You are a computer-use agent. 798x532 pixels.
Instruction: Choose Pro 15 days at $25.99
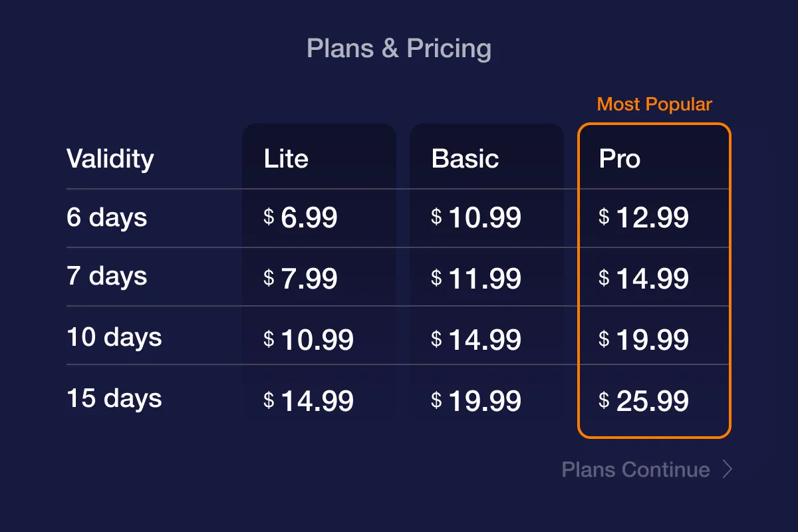click(644, 401)
